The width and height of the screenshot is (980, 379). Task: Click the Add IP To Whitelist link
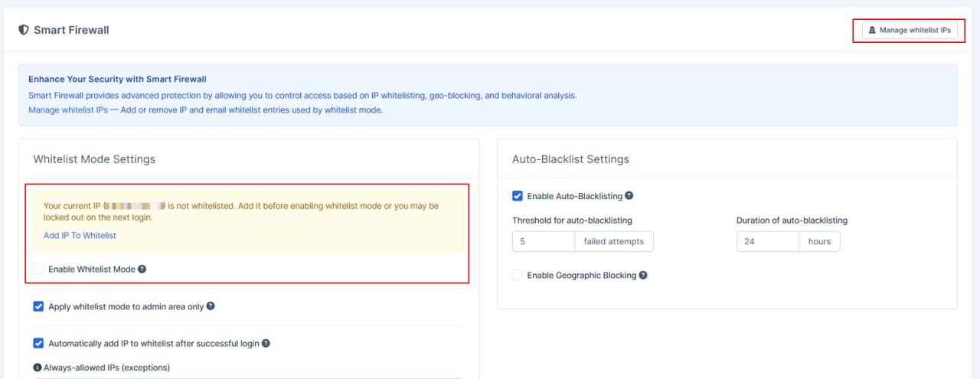point(80,236)
